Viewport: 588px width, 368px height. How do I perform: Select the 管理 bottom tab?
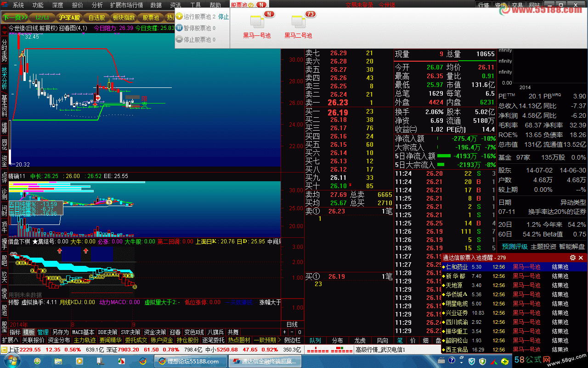coord(43,332)
